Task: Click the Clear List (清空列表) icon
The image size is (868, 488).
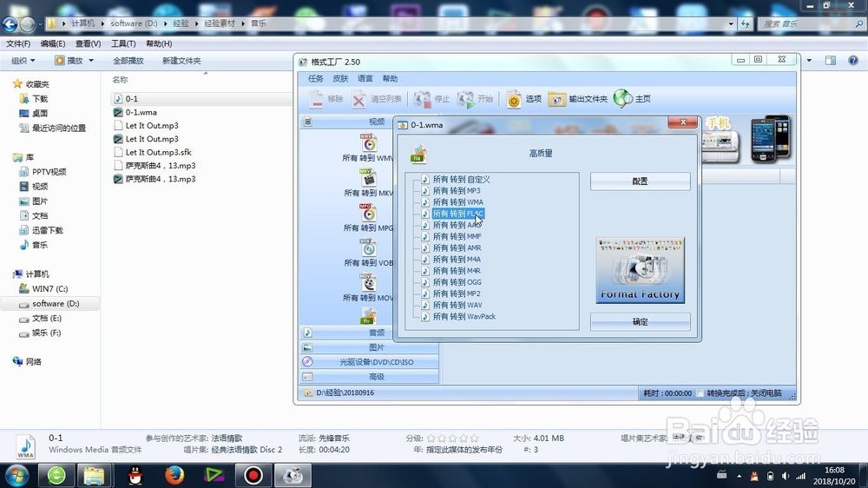Action: [x=358, y=99]
